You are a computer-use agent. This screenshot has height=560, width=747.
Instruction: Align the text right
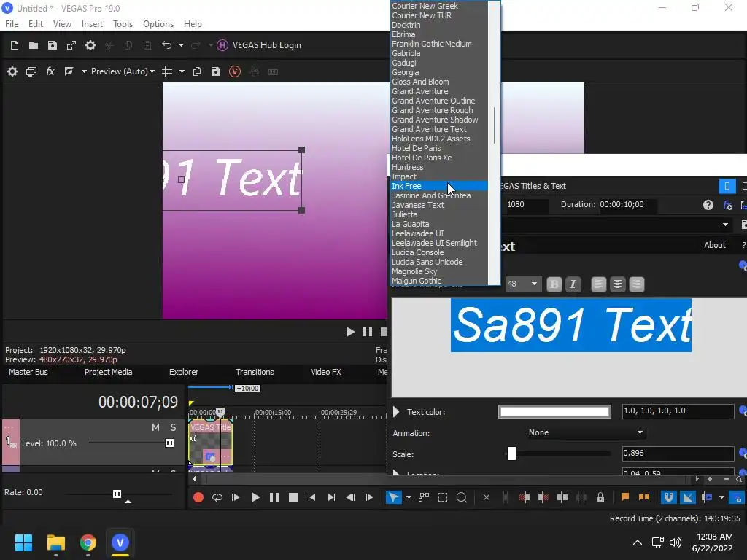tap(636, 284)
